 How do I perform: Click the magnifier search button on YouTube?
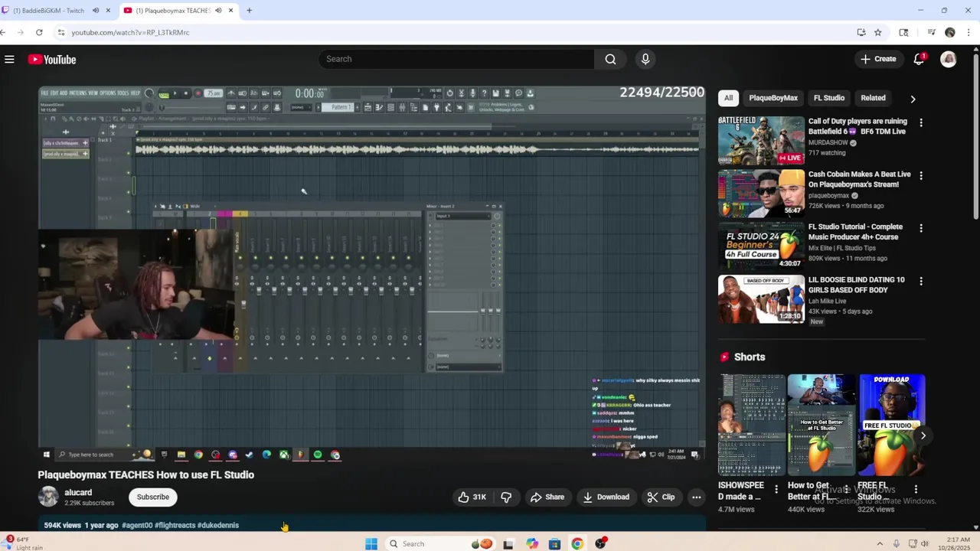click(610, 59)
